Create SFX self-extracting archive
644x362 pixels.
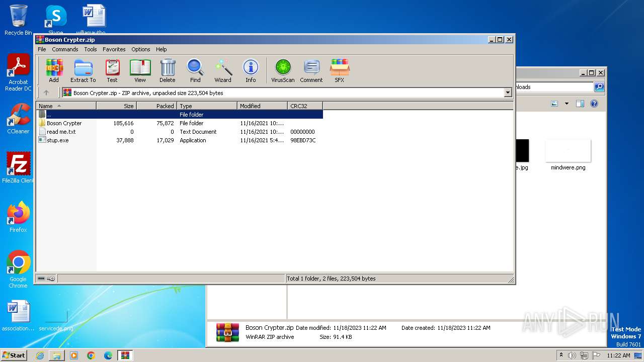click(x=340, y=70)
